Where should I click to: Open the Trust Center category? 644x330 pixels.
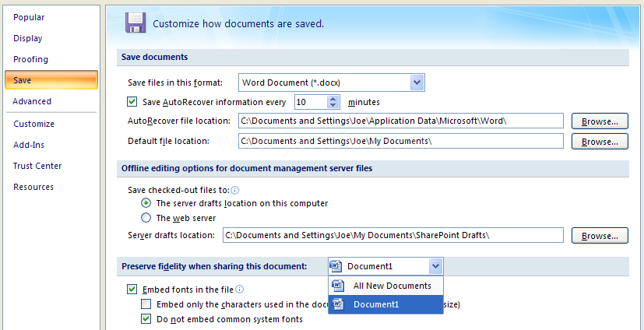click(x=37, y=166)
